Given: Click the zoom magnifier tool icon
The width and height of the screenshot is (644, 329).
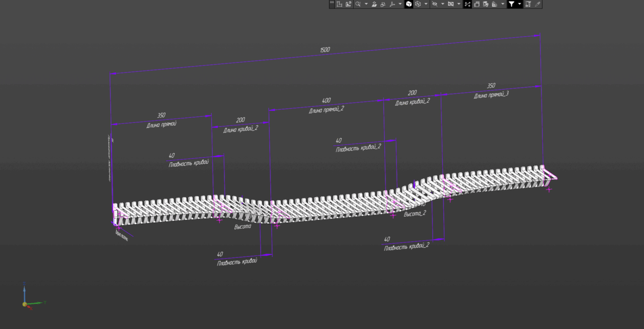Looking at the screenshot, I should (x=357, y=4).
